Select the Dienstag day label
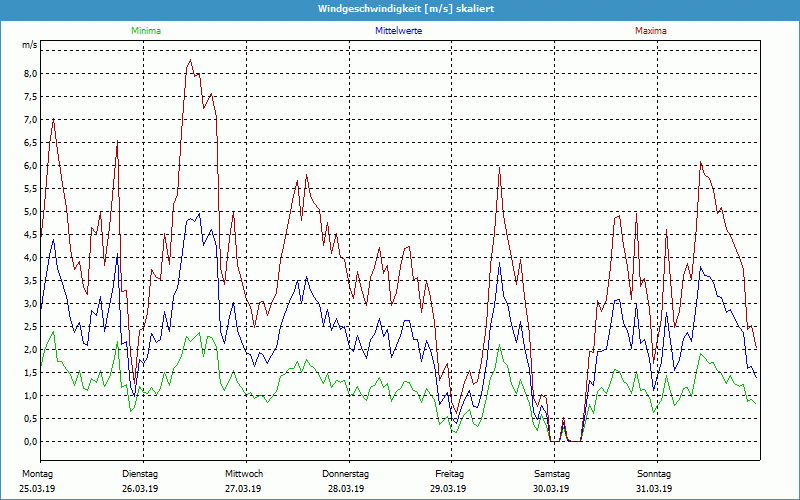 coord(140,473)
